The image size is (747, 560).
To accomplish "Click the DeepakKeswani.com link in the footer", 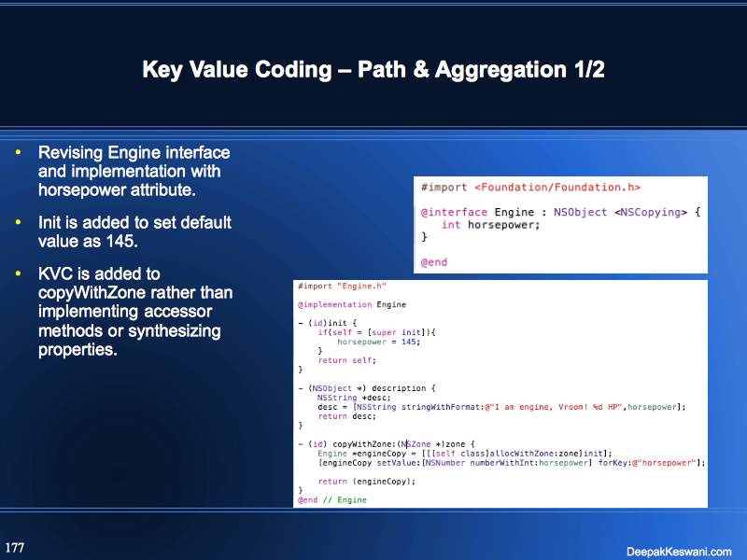I will [x=679, y=551].
